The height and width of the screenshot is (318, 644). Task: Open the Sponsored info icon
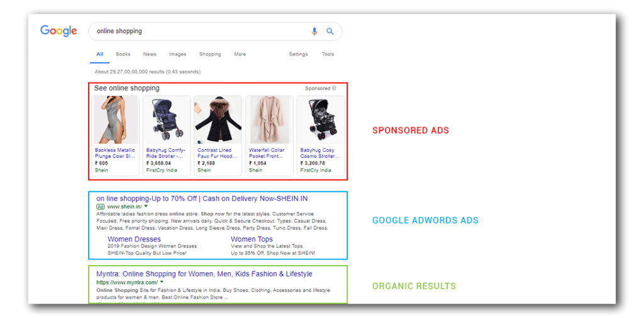pos(334,88)
